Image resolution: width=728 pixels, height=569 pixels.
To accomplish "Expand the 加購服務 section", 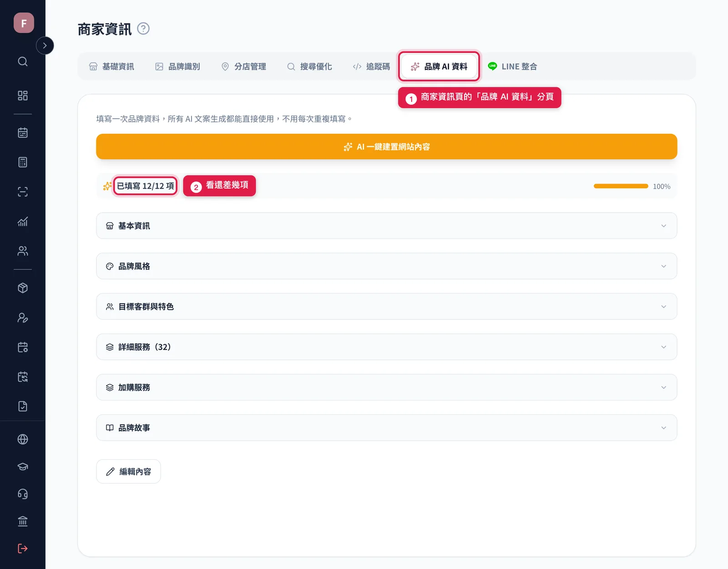I will (387, 387).
